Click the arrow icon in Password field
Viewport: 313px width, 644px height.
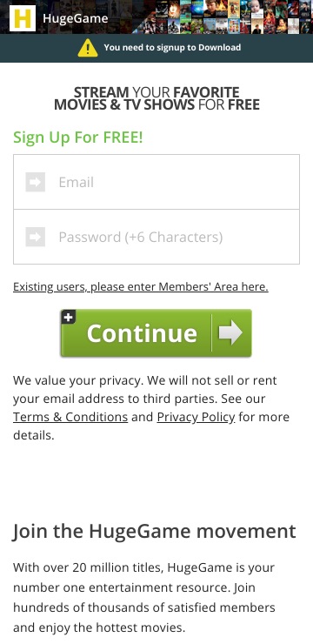[x=36, y=237]
